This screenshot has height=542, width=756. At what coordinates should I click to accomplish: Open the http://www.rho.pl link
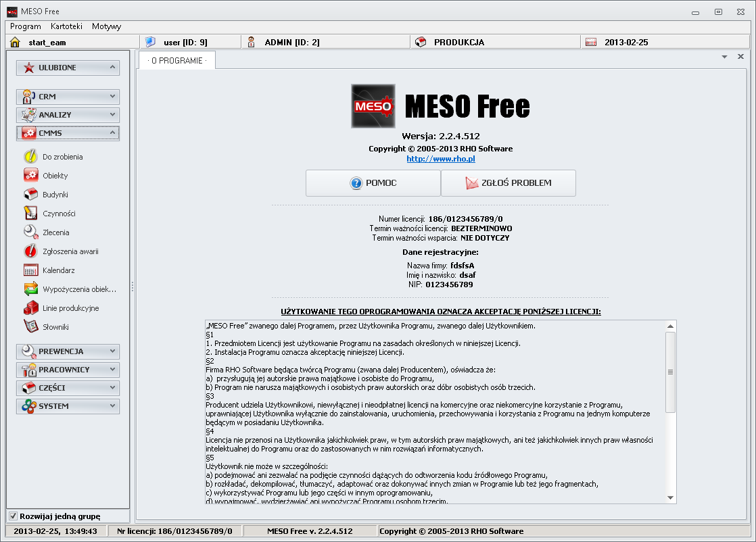click(441, 159)
